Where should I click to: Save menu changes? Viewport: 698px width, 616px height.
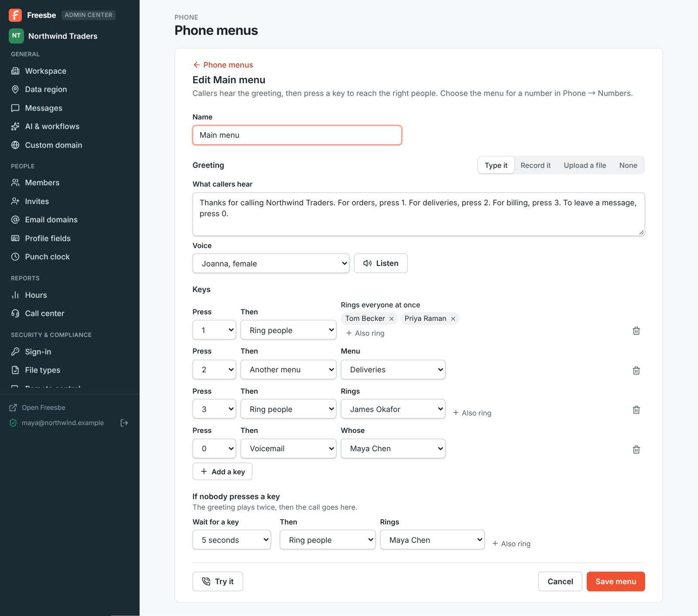coord(616,582)
